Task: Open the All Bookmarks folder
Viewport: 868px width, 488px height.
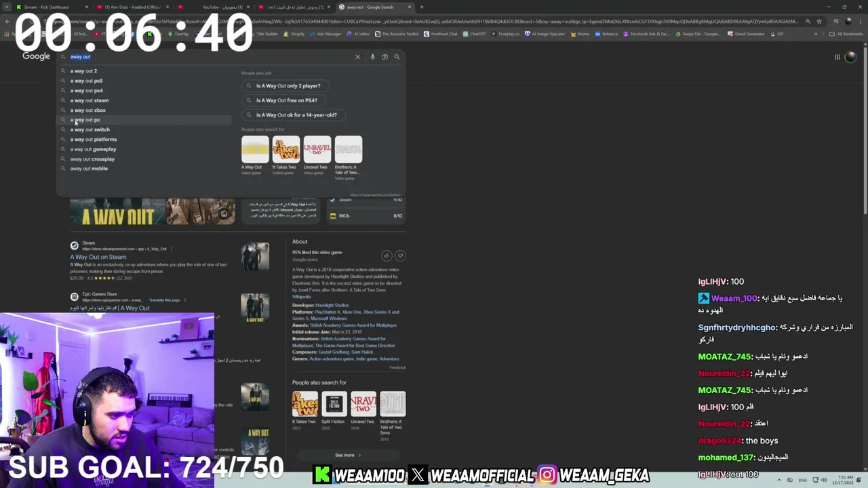Action: [846, 34]
